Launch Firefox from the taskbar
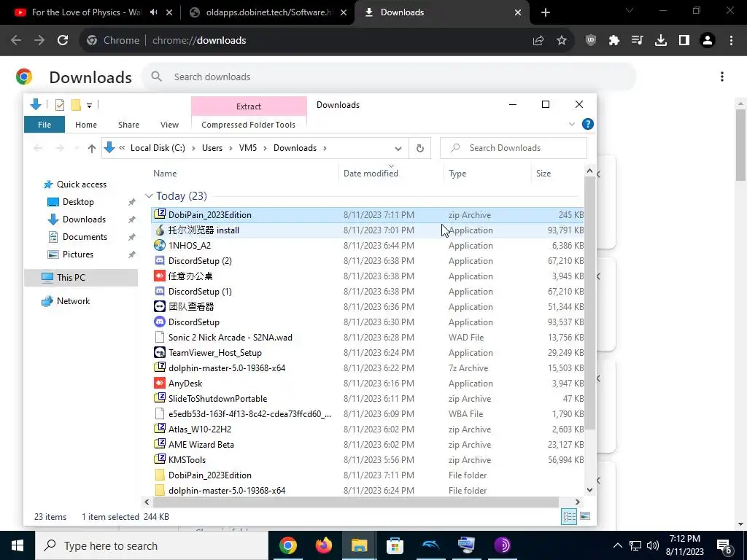 pyautogui.click(x=323, y=545)
